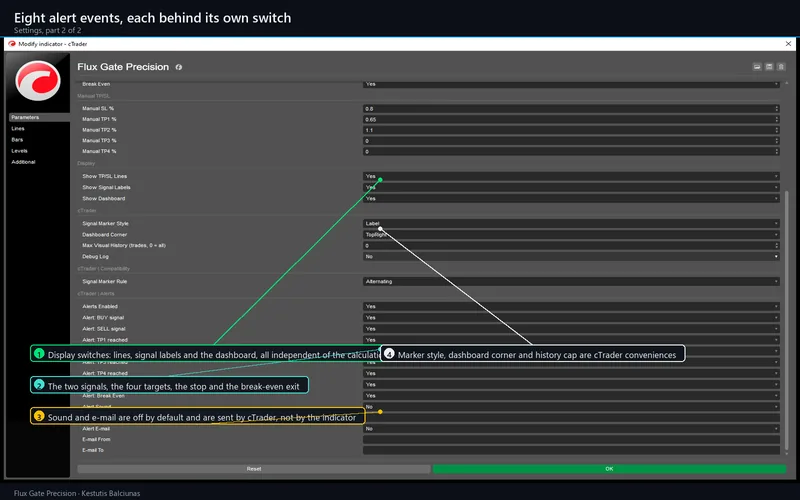This screenshot has height=500, width=800.
Task: Switch to the Bars section
Action: click(x=17, y=140)
